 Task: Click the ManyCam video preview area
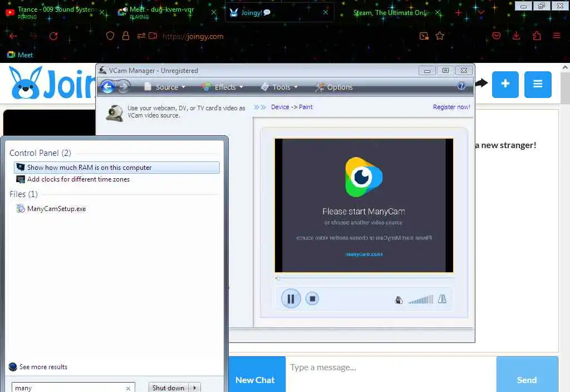(364, 205)
